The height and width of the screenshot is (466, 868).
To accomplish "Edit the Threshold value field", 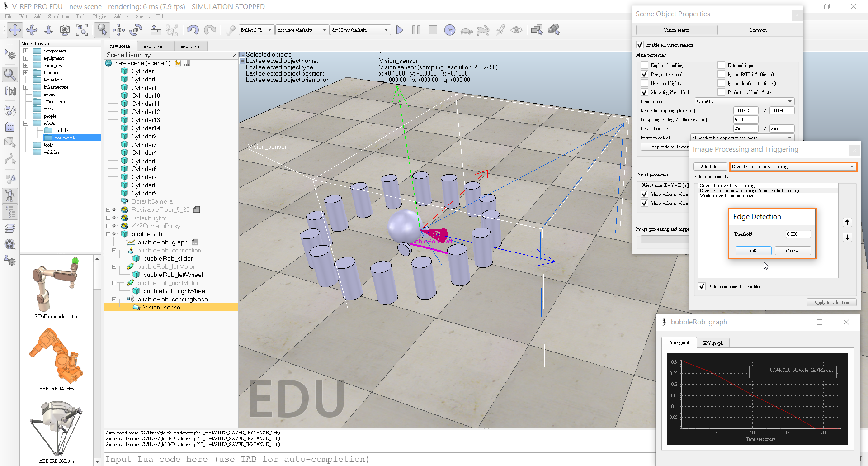I will point(798,234).
